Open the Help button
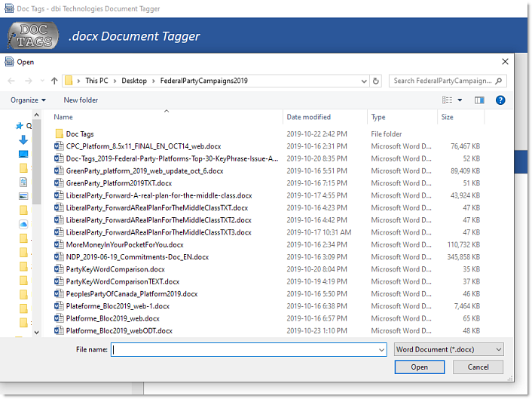The height and width of the screenshot is (399, 532). [500, 100]
